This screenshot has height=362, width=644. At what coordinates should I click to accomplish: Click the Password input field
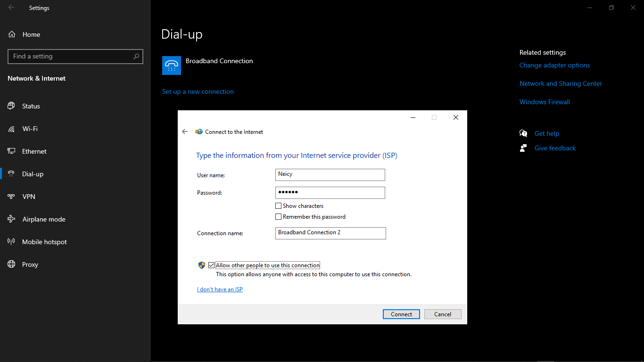tap(330, 193)
